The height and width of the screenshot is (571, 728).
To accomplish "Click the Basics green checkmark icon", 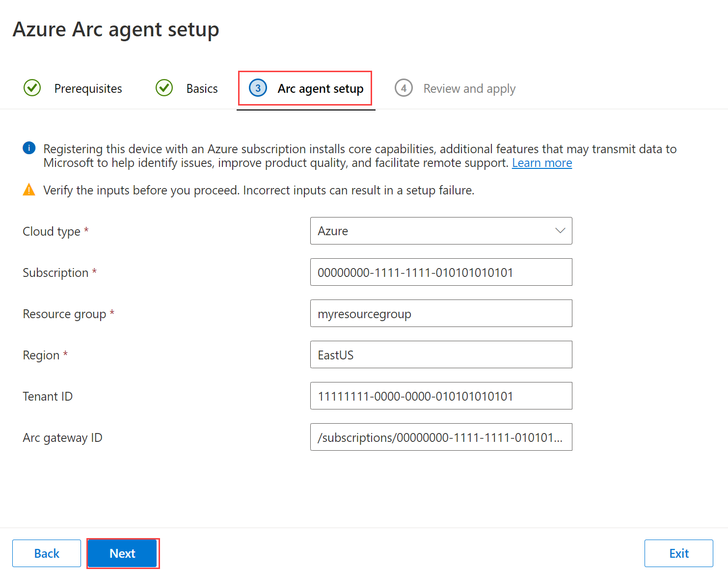I will click(x=164, y=88).
